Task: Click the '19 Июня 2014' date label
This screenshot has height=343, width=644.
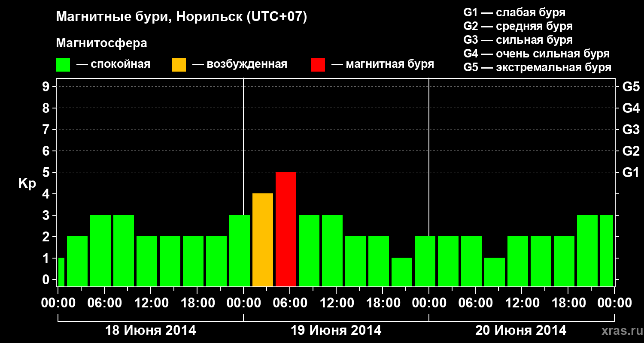Action: [336, 330]
